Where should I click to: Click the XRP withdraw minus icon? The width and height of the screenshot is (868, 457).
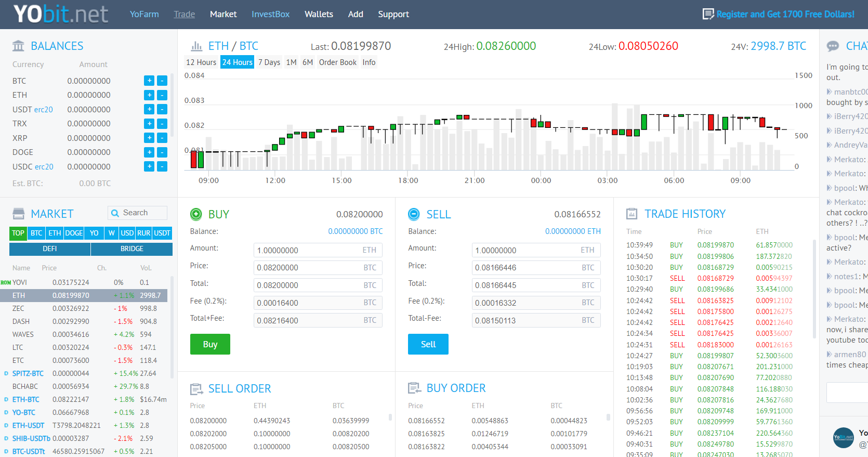162,138
